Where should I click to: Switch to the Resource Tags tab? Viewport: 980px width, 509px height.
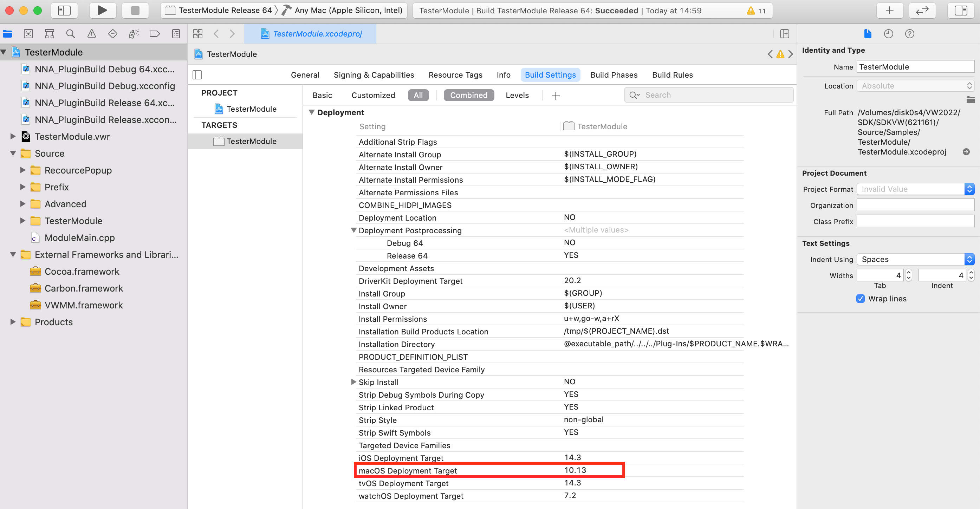tap(455, 75)
